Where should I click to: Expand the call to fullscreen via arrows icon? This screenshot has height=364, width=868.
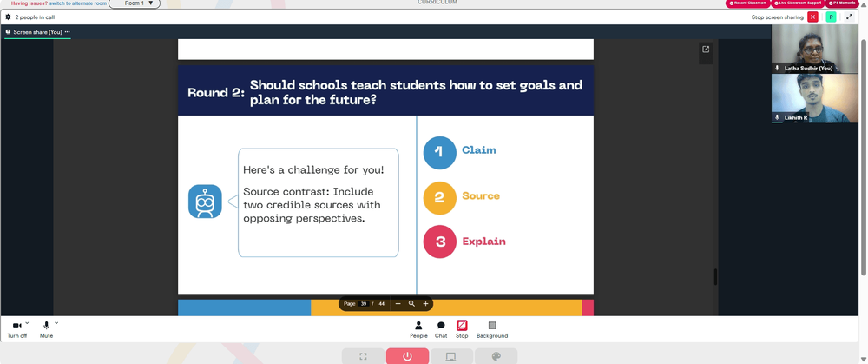pos(849,17)
